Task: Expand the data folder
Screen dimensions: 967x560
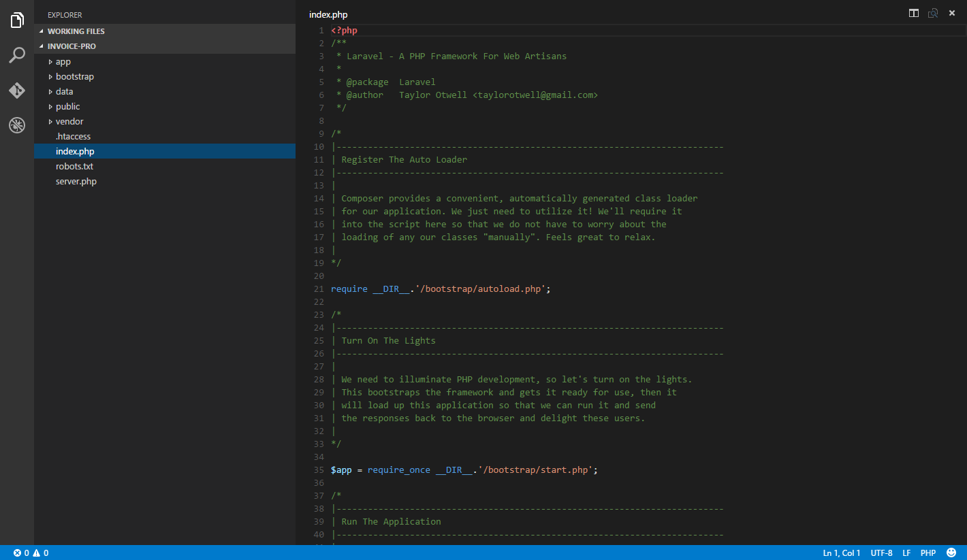Action: [x=50, y=92]
